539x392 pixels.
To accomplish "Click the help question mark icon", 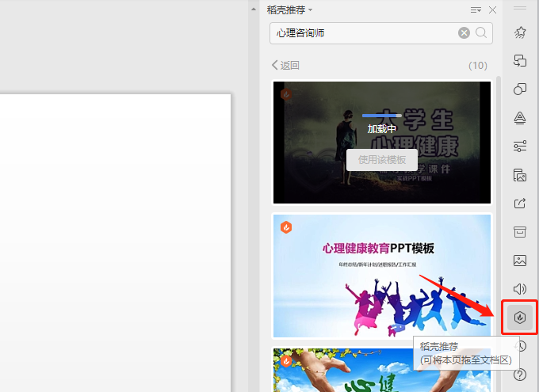I will 520,375.
